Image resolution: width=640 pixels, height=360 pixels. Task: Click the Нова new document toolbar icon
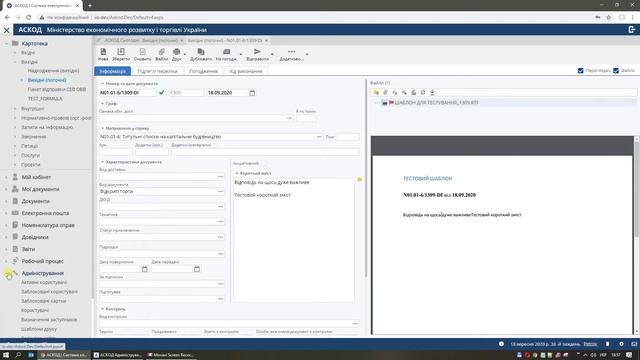click(103, 52)
